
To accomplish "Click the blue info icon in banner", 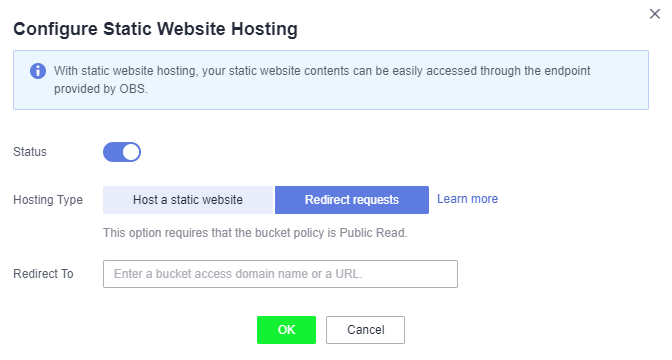I will click(x=38, y=71).
